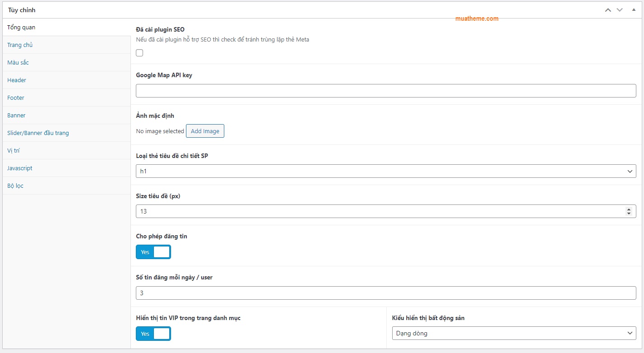Viewport: 644px width, 353px height.
Task: Move Tùy chỉnh panel up arrow
Action: (608, 10)
